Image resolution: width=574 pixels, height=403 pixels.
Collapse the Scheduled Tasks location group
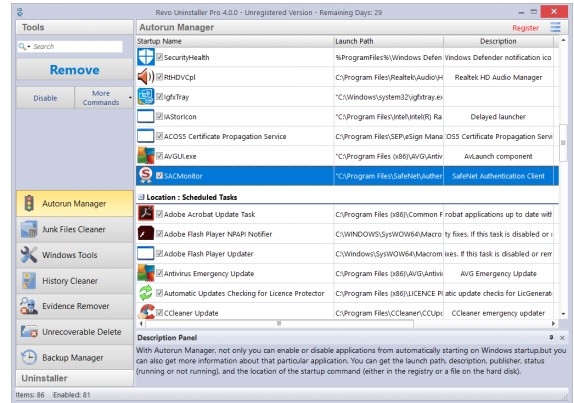pos(141,197)
